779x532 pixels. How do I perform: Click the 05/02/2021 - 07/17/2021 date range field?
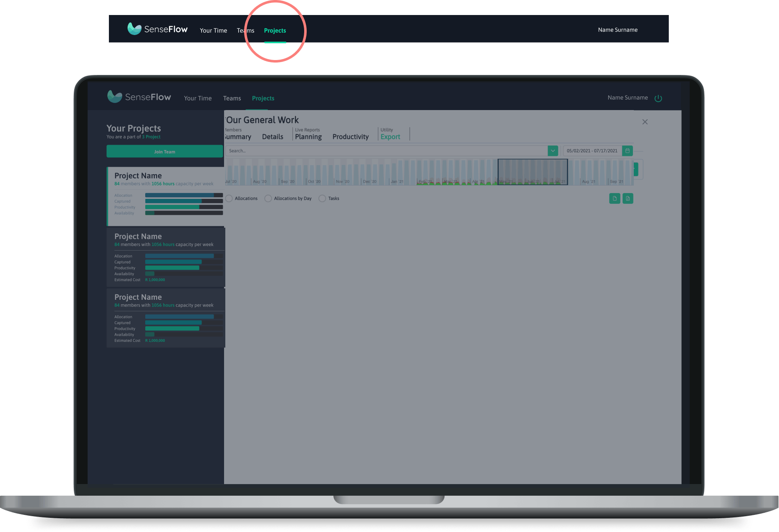click(x=592, y=151)
